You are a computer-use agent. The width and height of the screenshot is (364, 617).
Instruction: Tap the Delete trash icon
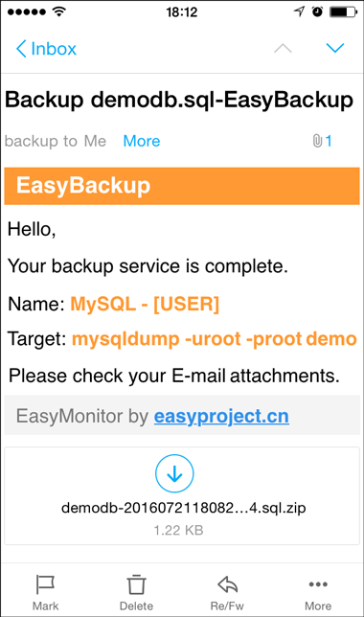coord(136,584)
